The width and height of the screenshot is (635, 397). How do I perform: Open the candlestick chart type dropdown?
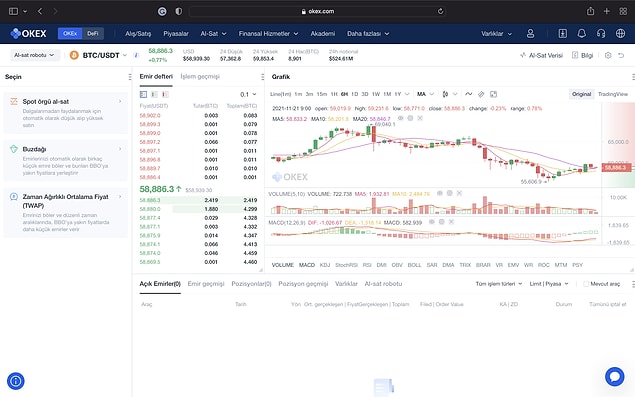tap(450, 94)
